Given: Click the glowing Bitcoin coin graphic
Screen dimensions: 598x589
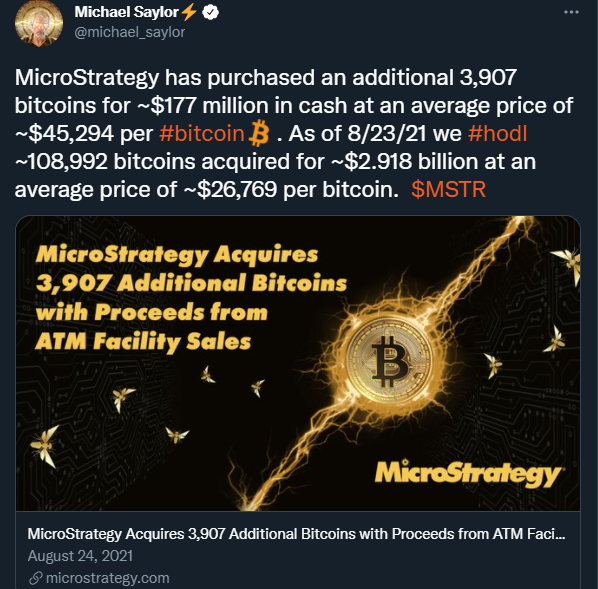Looking at the screenshot, I should 389,360.
